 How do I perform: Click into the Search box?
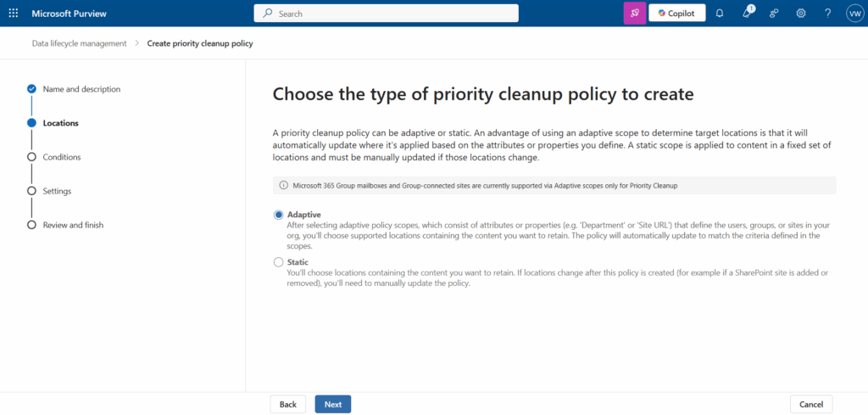pos(387,14)
